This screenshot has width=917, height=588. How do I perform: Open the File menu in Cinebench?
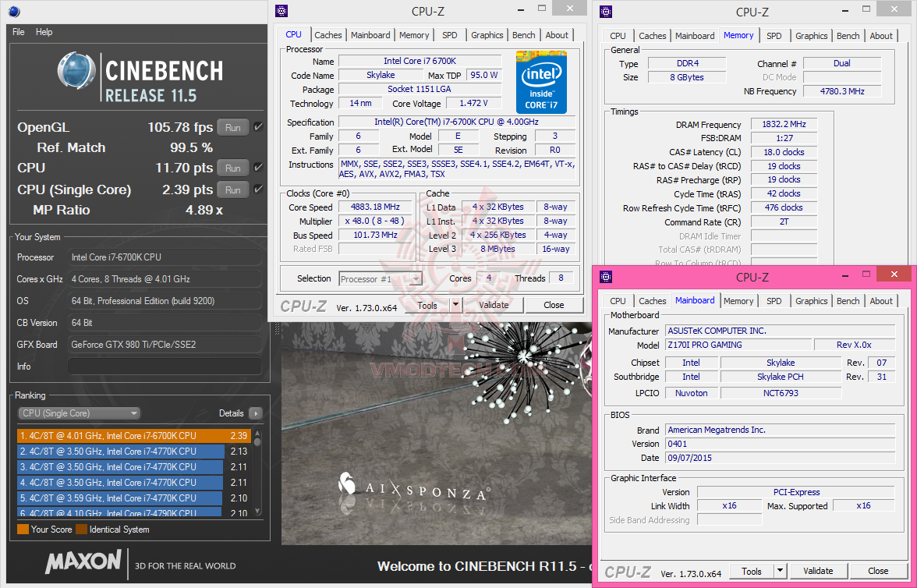(x=18, y=32)
